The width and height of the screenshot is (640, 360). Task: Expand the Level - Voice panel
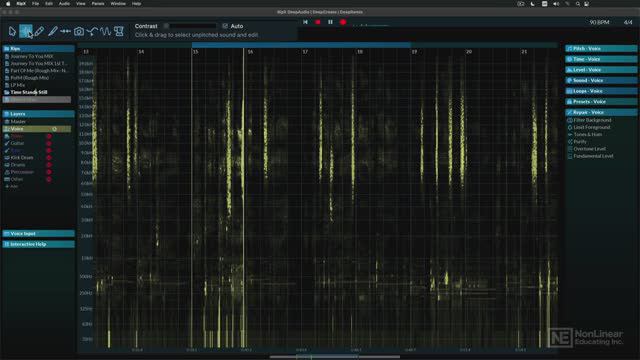(601, 70)
